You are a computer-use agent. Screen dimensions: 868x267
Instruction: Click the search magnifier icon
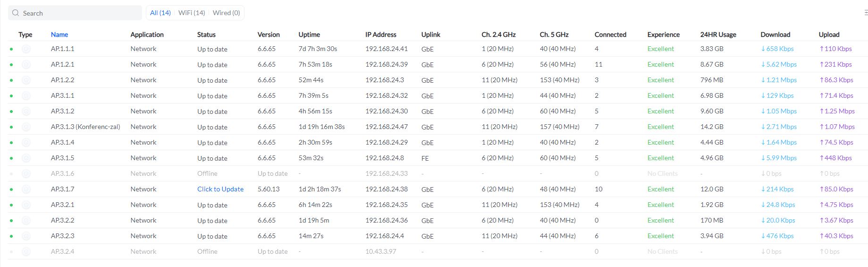tap(16, 13)
